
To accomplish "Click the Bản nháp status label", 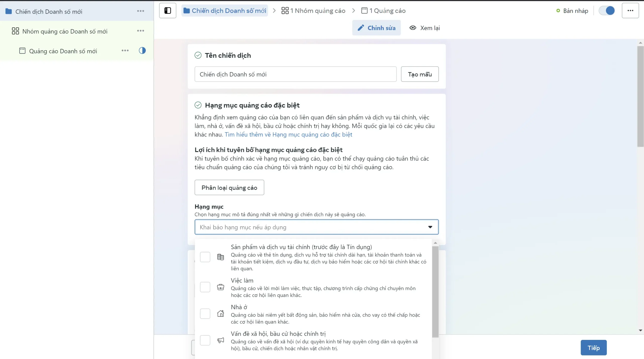I will pyautogui.click(x=576, y=11).
